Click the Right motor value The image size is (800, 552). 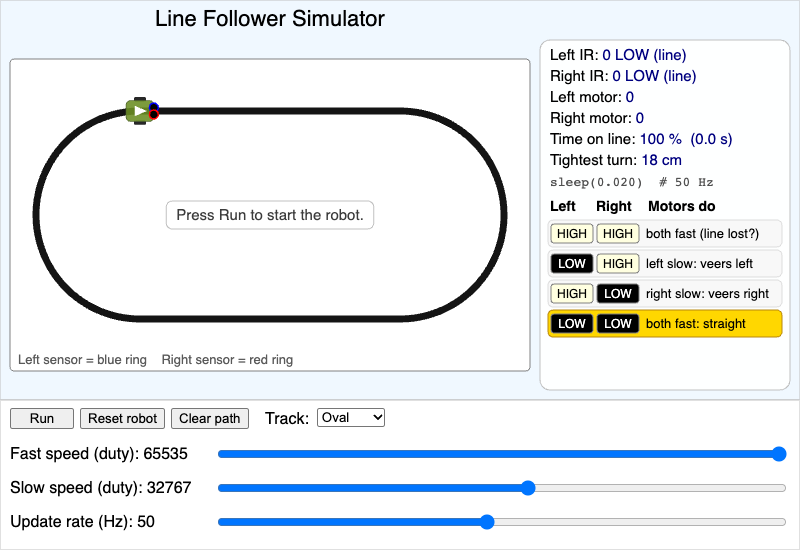(x=640, y=118)
